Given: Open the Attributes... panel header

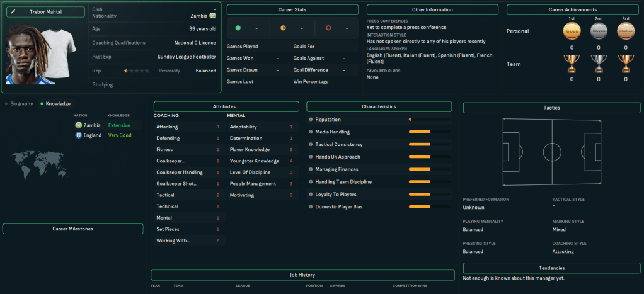Looking at the screenshot, I should tap(226, 107).
